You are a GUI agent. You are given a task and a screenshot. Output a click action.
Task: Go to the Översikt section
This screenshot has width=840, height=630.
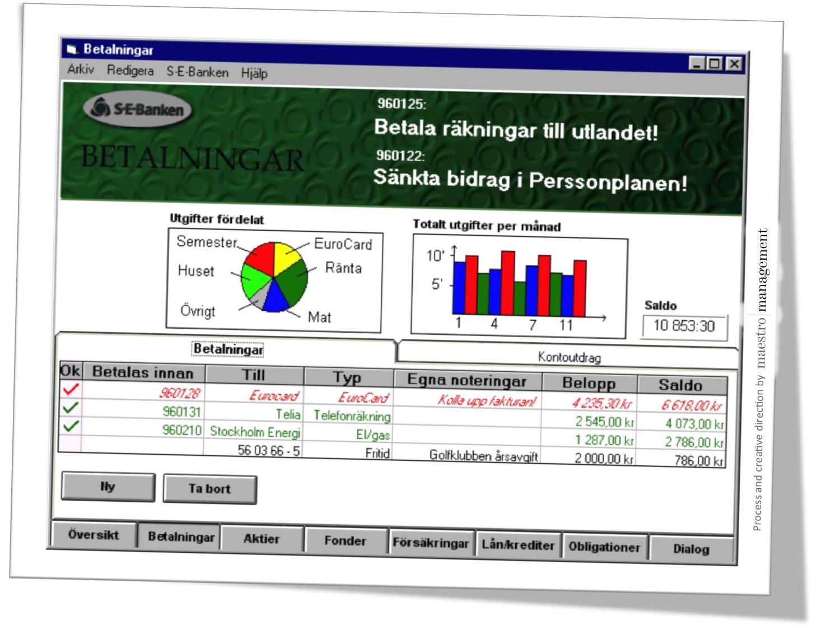tap(94, 535)
